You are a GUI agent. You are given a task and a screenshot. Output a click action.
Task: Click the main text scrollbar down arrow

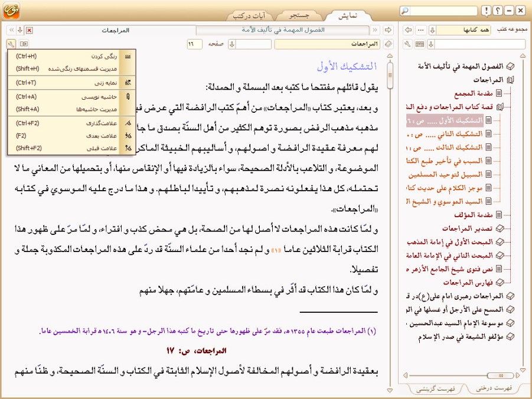pyautogui.click(x=390, y=390)
